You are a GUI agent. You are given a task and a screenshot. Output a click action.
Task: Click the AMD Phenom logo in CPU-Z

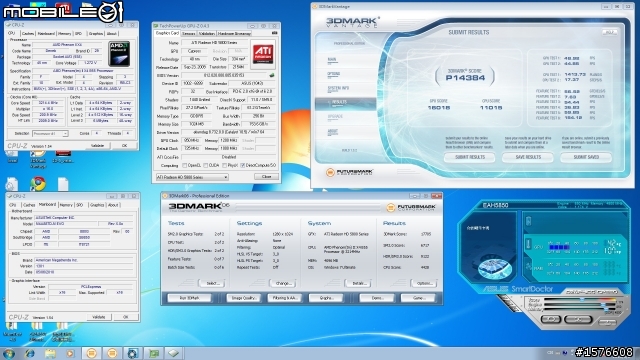pos(119,53)
